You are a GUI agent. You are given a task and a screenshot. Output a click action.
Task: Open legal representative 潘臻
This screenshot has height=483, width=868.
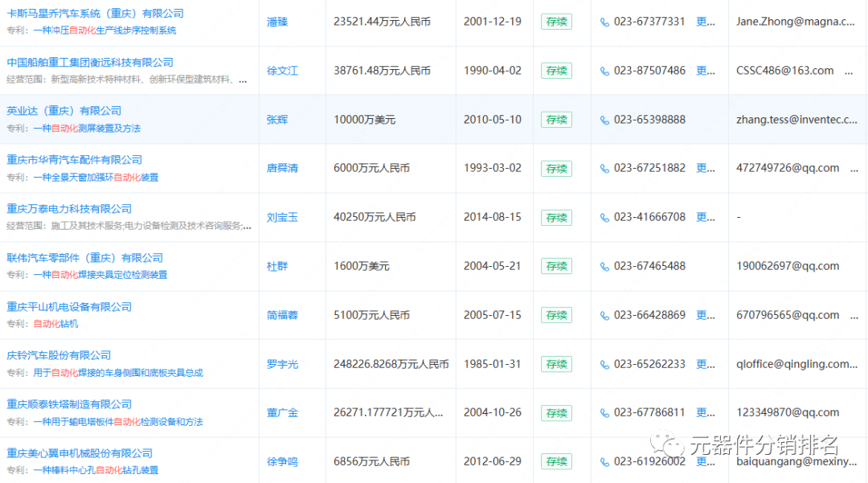276,23
